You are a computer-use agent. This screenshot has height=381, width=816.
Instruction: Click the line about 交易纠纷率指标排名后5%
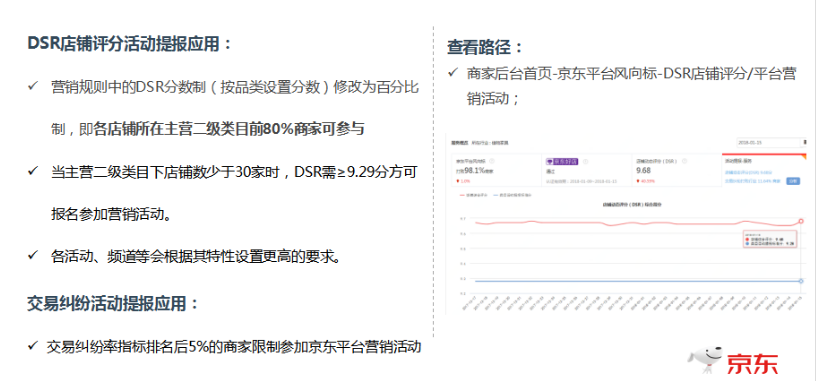234,347
